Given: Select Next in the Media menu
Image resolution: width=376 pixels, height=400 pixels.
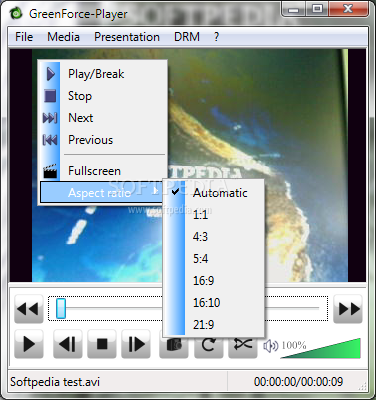Looking at the screenshot, I should pos(103,118).
